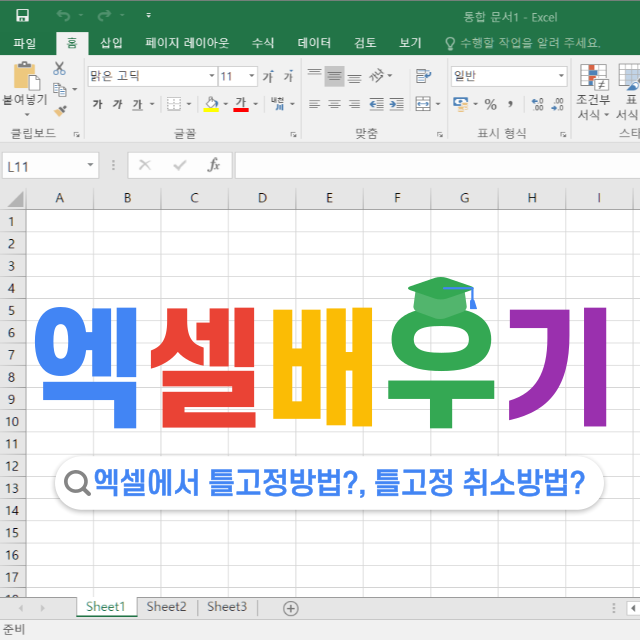Screen dimensions: 640x640
Task: Click the Increase Font Size icon
Action: click(268, 76)
